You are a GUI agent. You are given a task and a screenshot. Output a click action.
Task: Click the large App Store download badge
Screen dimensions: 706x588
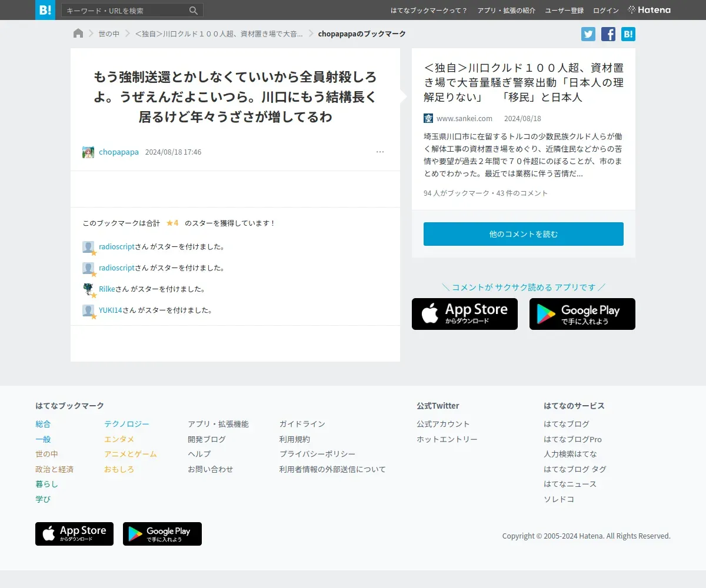(465, 314)
